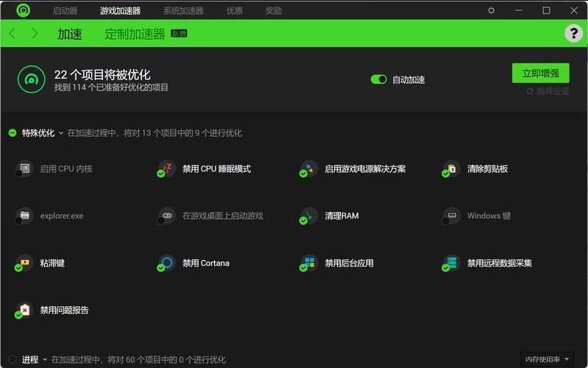Click the 推荐设置 link
This screenshot has width=588, height=368.
point(548,91)
